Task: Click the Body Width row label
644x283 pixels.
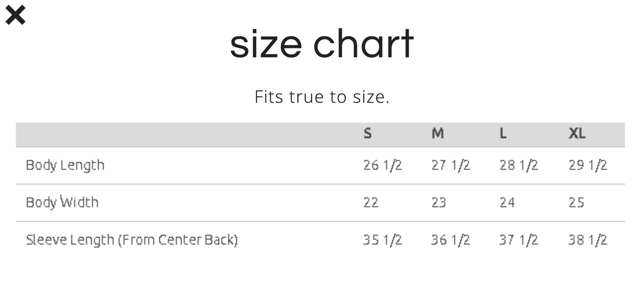Action: click(62, 202)
